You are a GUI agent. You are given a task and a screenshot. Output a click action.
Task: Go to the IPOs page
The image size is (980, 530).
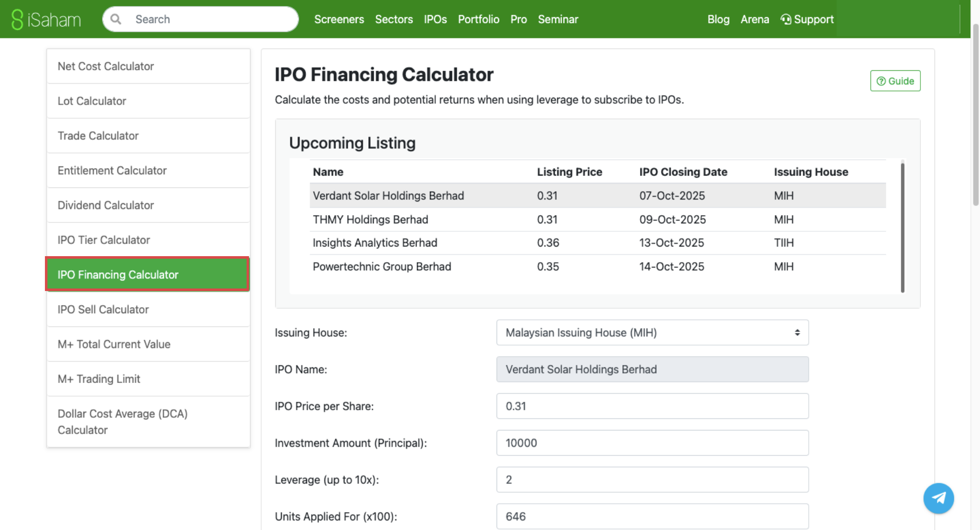pos(435,19)
